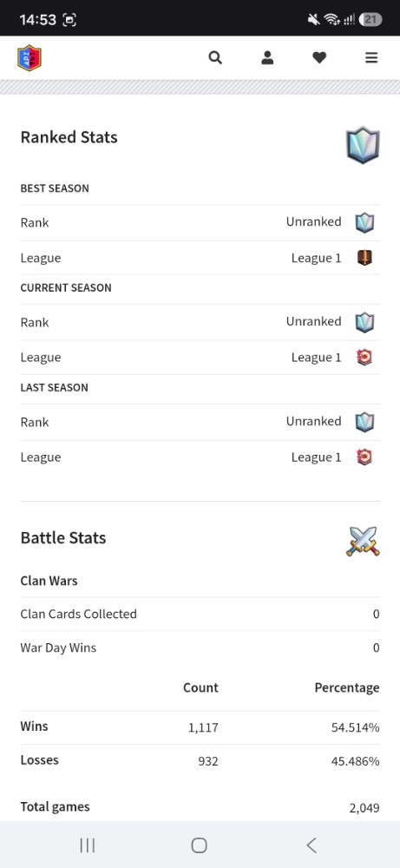
Task: Tap the Clan Cards Collected row
Action: tap(200, 614)
